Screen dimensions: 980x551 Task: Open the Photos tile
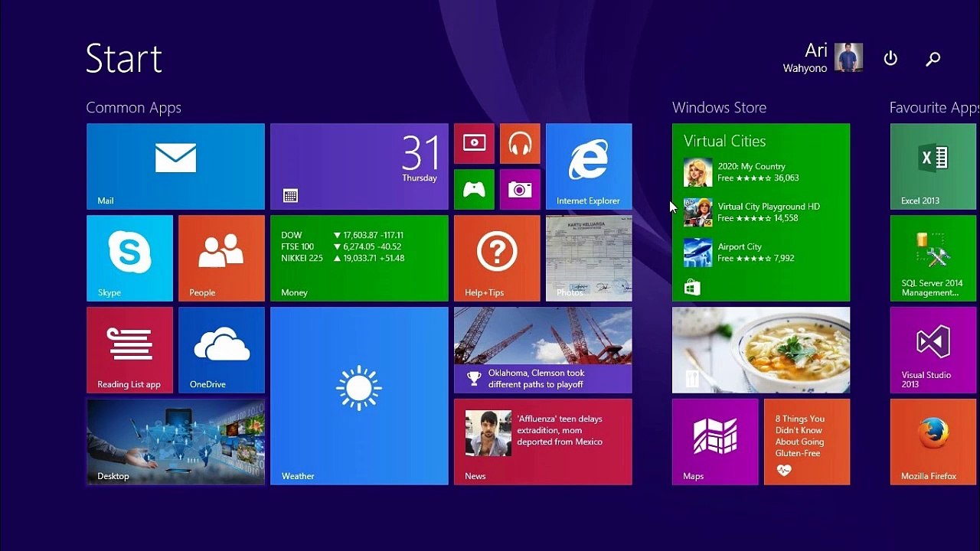coord(589,258)
